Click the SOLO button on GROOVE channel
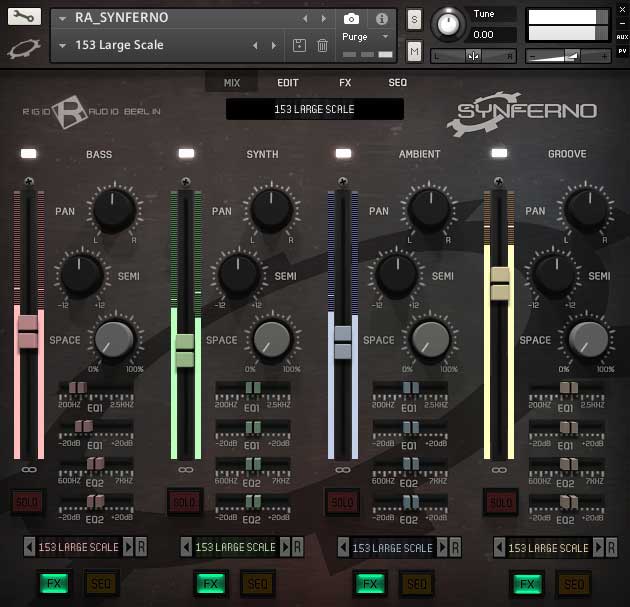Viewport: 630px width, 607px height. tap(500, 502)
